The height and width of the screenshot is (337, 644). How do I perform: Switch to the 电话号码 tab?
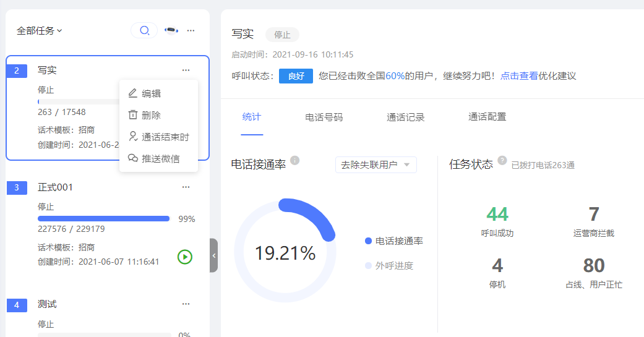(x=324, y=117)
